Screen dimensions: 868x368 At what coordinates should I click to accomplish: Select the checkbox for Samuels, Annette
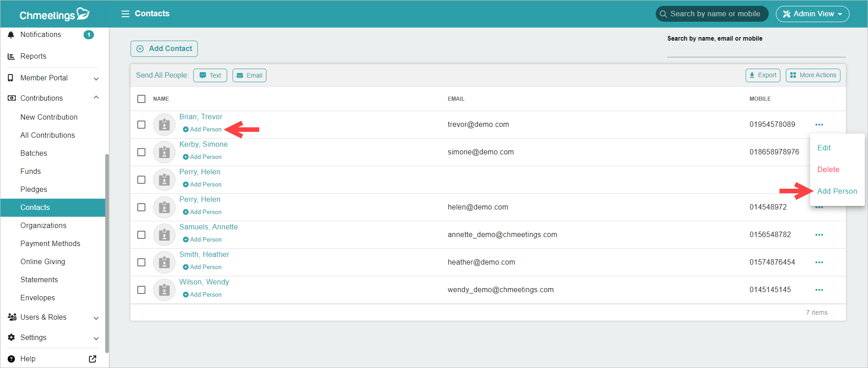point(141,235)
